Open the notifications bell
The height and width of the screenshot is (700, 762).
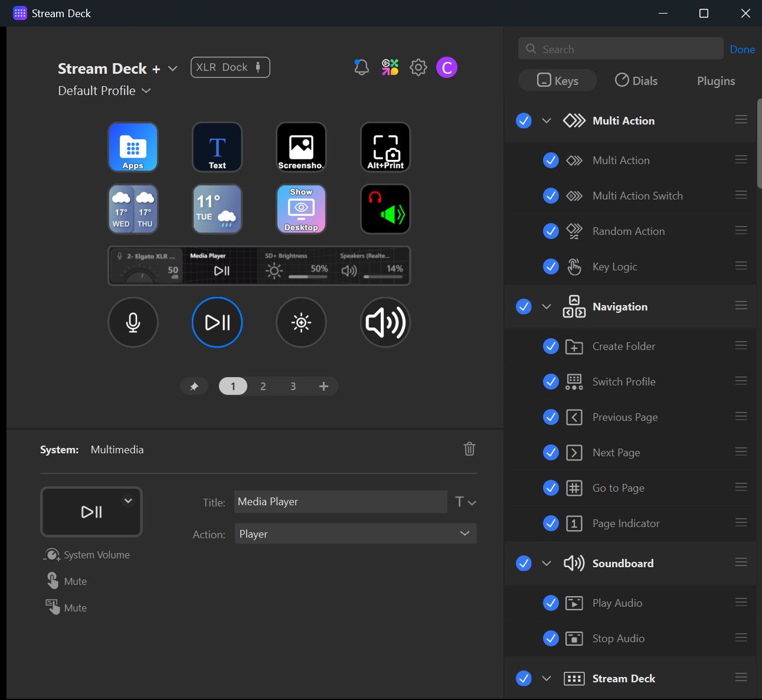pos(361,67)
